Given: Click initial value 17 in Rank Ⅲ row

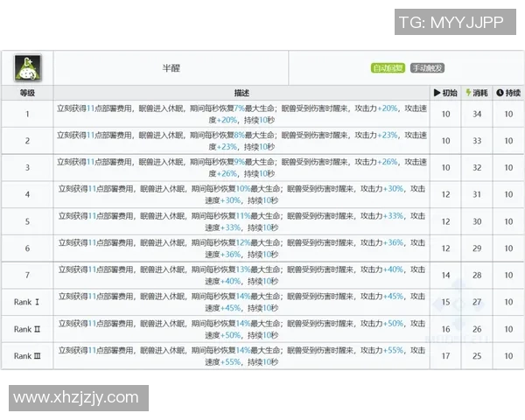Looking at the screenshot, I should [x=445, y=356].
